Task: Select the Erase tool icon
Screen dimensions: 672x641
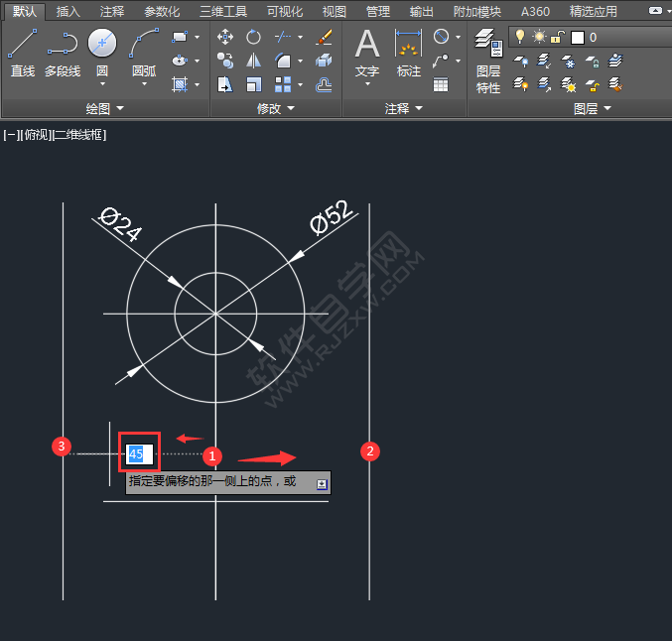Action: click(324, 38)
